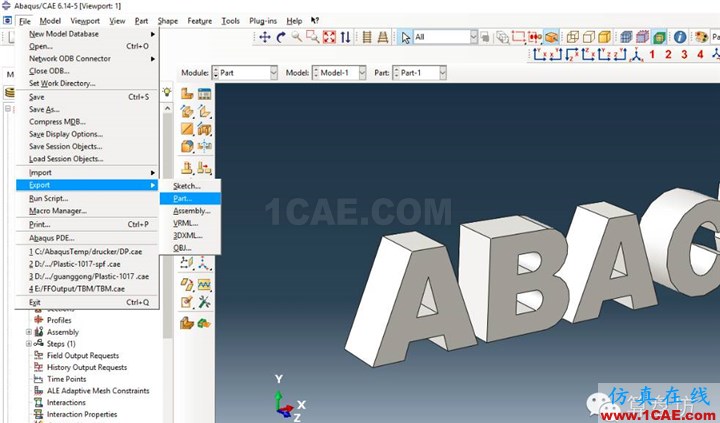Image resolution: width=720 pixels, height=423 pixels.
Task: Open the Module dropdown showing Part
Action: point(244,73)
